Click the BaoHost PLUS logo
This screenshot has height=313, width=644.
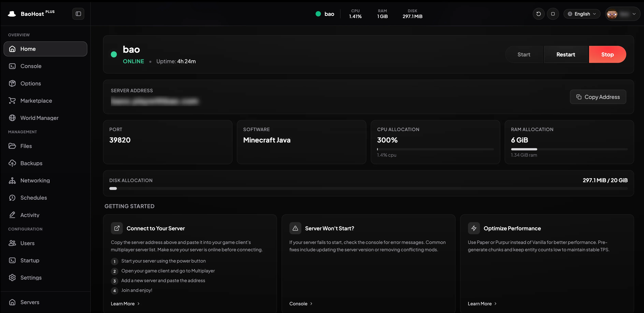coord(31,14)
